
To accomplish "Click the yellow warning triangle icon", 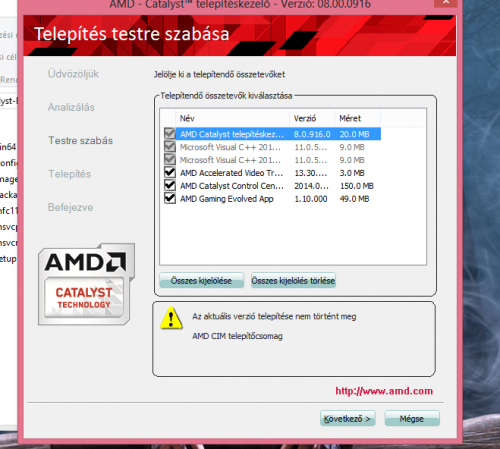I will click(x=171, y=318).
